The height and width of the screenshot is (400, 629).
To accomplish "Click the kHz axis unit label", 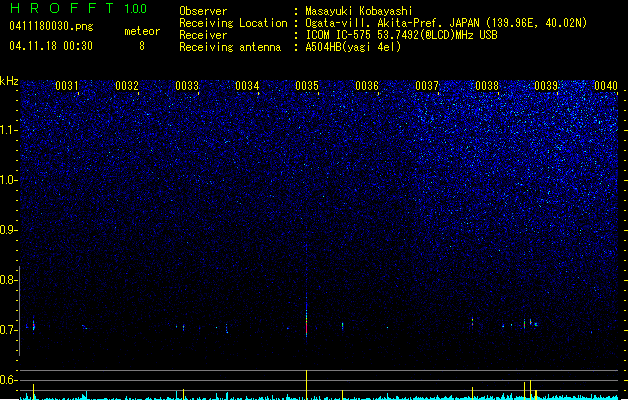I will pos(9,81).
